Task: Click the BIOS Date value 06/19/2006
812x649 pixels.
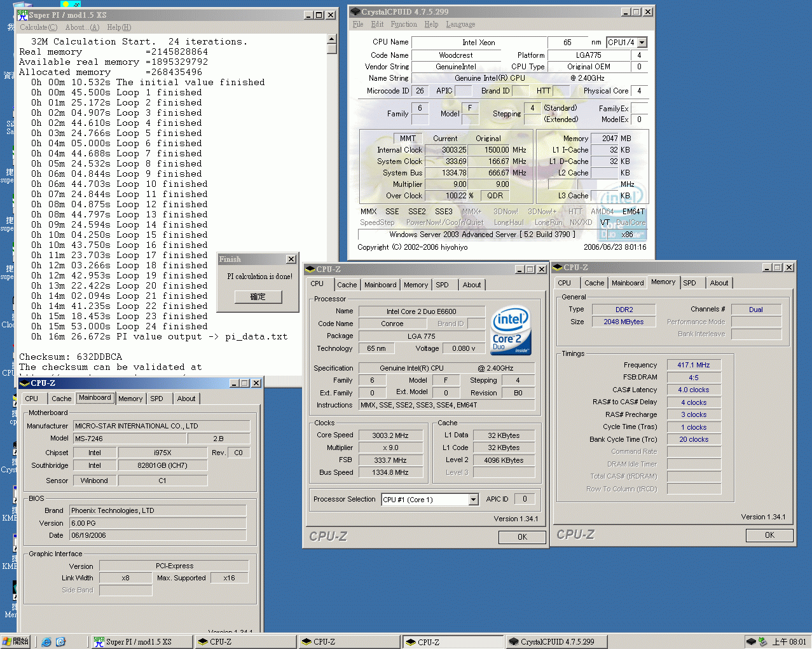Action: [x=157, y=535]
